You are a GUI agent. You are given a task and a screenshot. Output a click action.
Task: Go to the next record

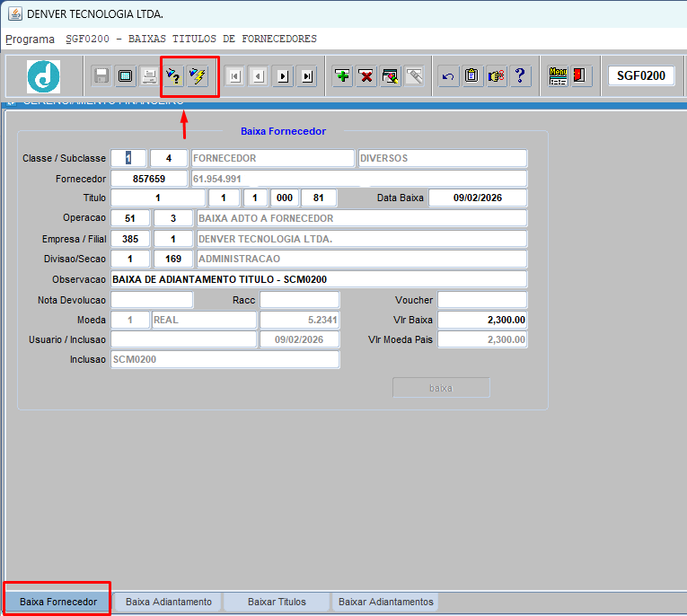283,76
